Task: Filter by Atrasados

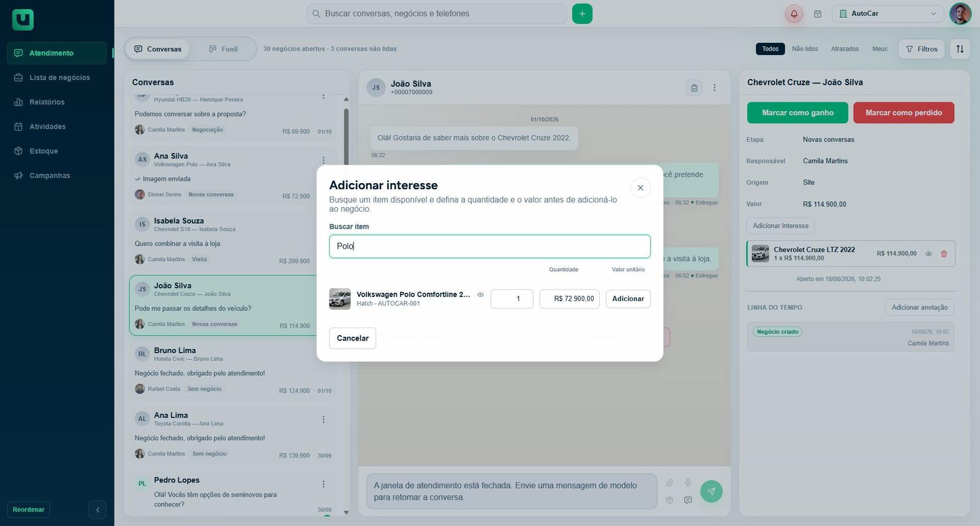Action: [845, 49]
